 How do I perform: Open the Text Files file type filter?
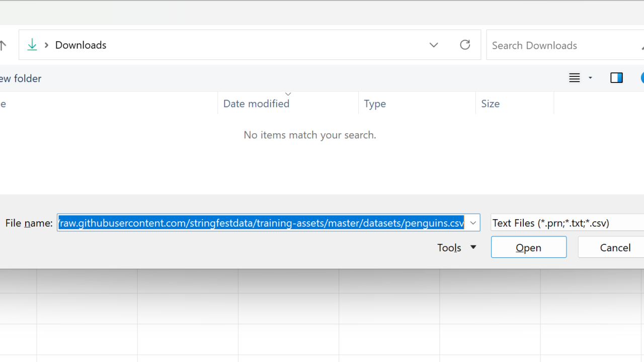566,223
